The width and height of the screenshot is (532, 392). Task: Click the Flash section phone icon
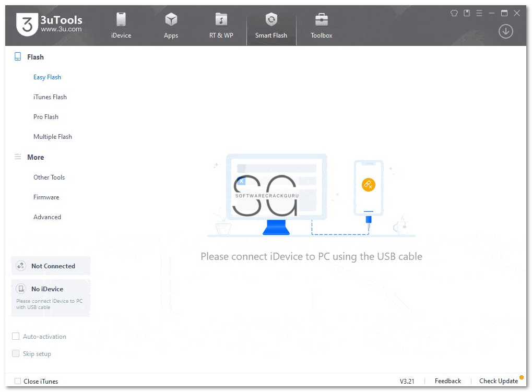[x=18, y=56]
